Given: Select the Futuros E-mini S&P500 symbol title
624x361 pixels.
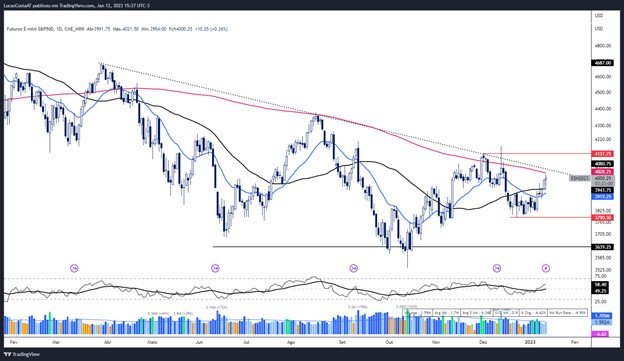Looking at the screenshot, I should pos(31,29).
